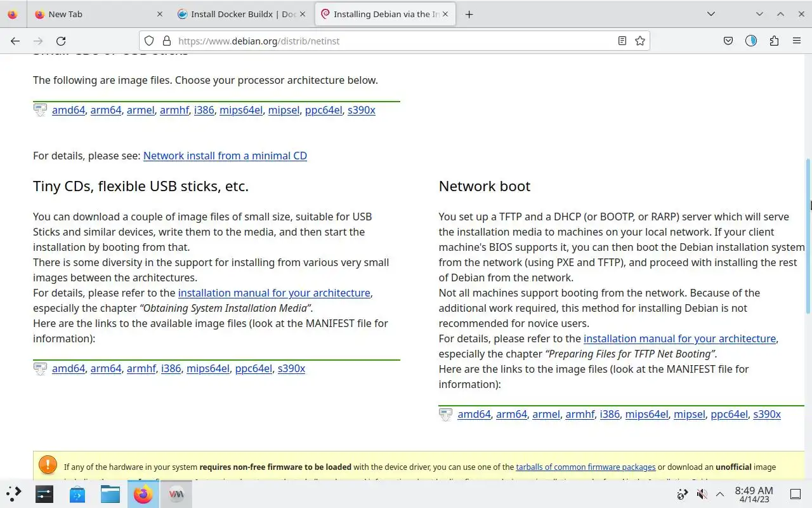Close the Install Docker Buildx tab
The height and width of the screenshot is (508, 812).
coord(303,14)
